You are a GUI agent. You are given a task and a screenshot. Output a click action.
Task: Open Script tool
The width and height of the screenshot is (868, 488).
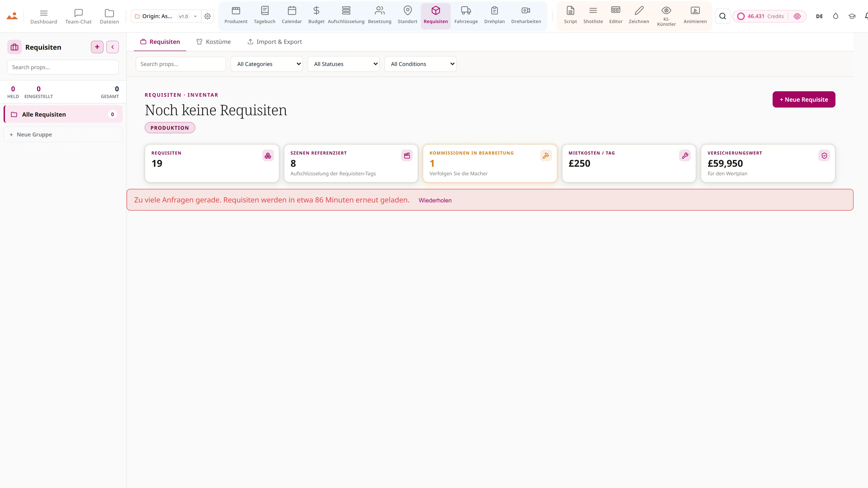[x=570, y=16]
